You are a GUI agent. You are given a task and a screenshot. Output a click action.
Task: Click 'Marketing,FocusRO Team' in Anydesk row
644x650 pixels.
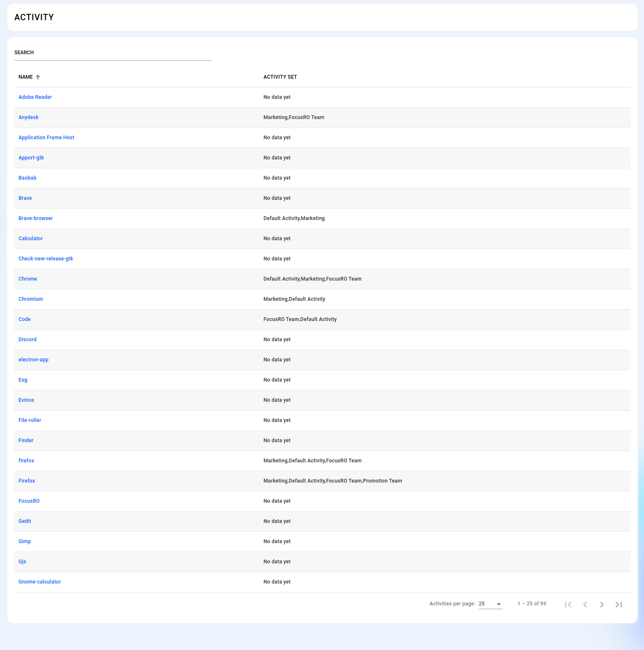(x=294, y=117)
